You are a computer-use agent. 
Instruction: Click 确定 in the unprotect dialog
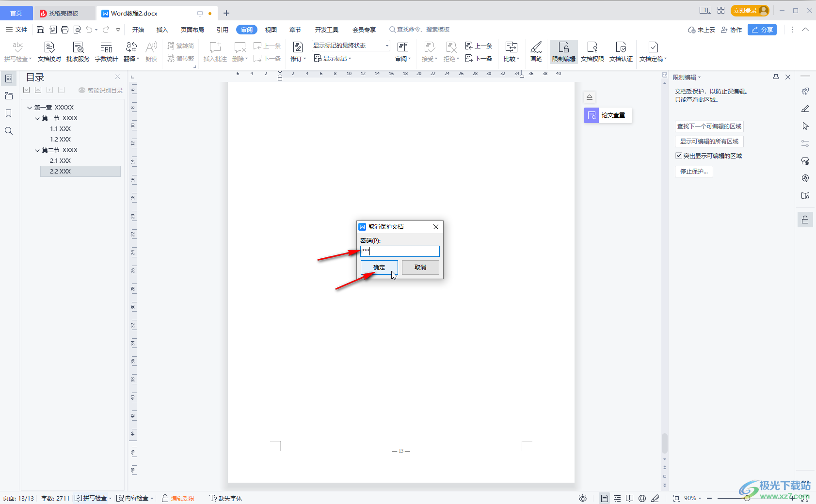pyautogui.click(x=379, y=268)
